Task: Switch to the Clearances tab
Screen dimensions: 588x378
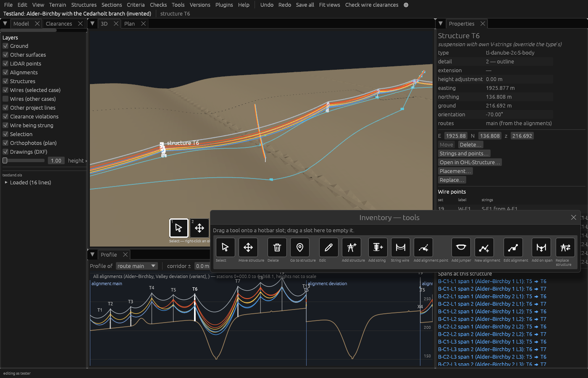Action: tap(59, 24)
